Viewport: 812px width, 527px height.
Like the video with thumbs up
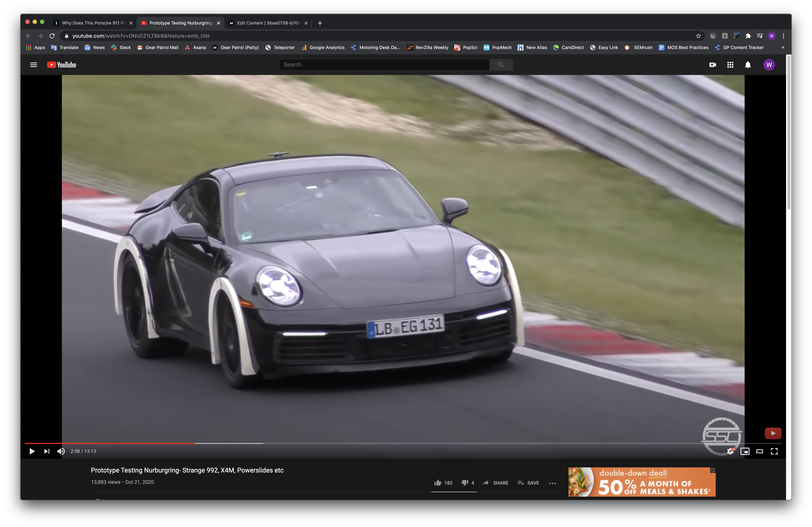[438, 483]
